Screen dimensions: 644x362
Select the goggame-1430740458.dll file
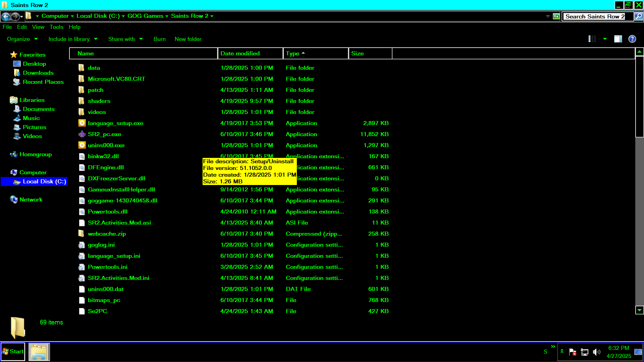pos(122,200)
